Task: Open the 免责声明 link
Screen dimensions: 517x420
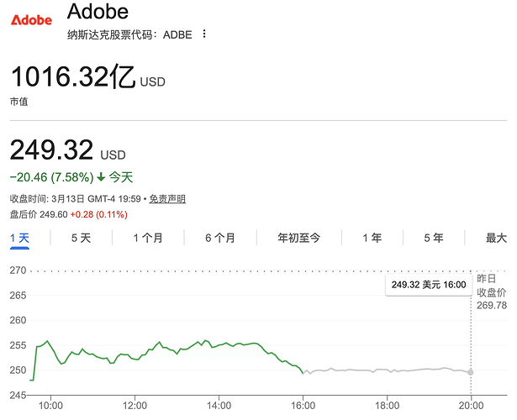Action: coord(168,199)
